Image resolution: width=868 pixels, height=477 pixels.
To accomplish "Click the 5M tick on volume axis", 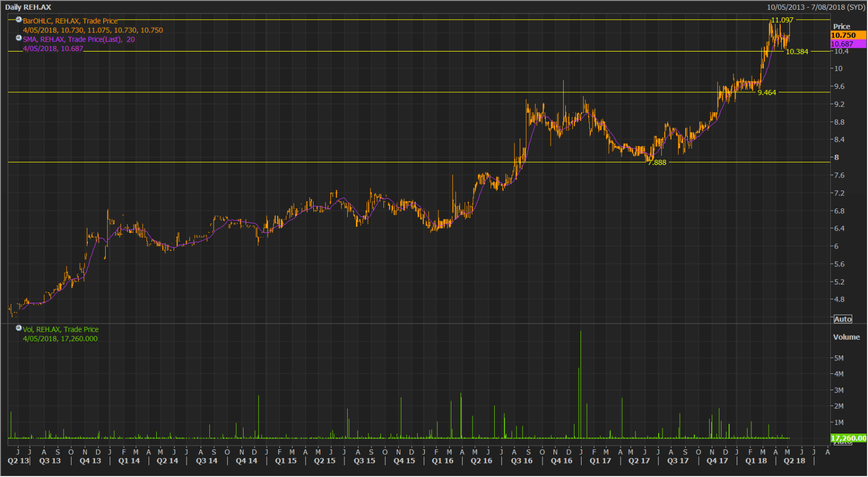I will point(839,358).
